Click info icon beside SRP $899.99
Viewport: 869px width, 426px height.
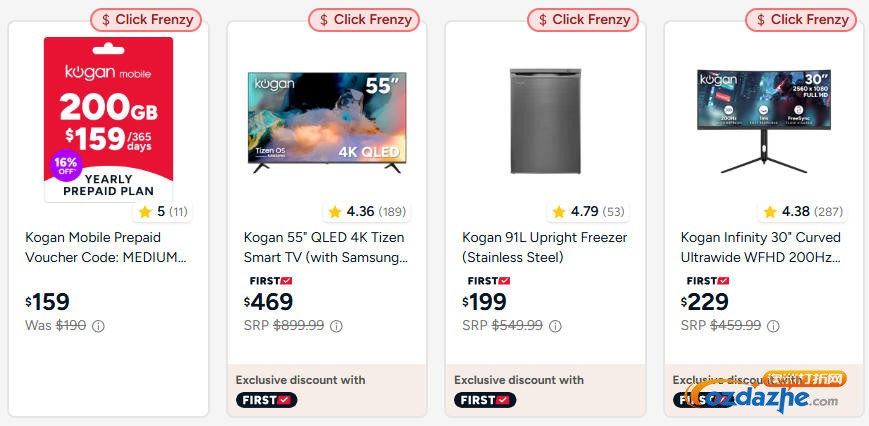(336, 326)
